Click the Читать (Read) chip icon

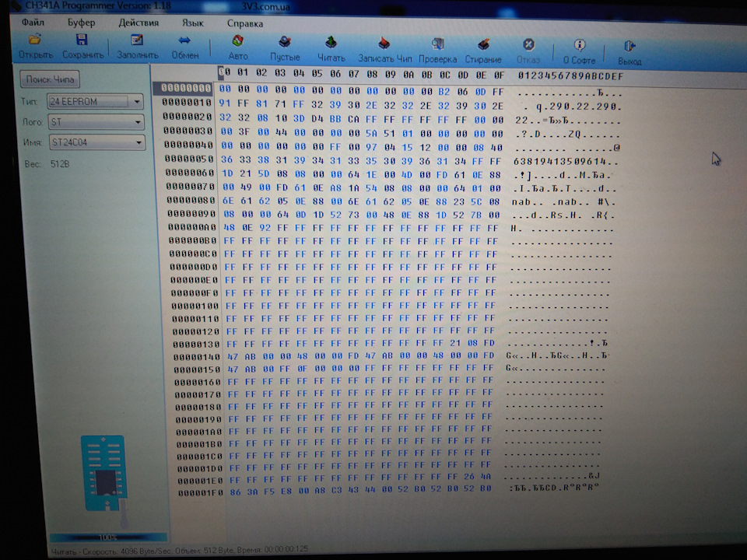coord(331,43)
